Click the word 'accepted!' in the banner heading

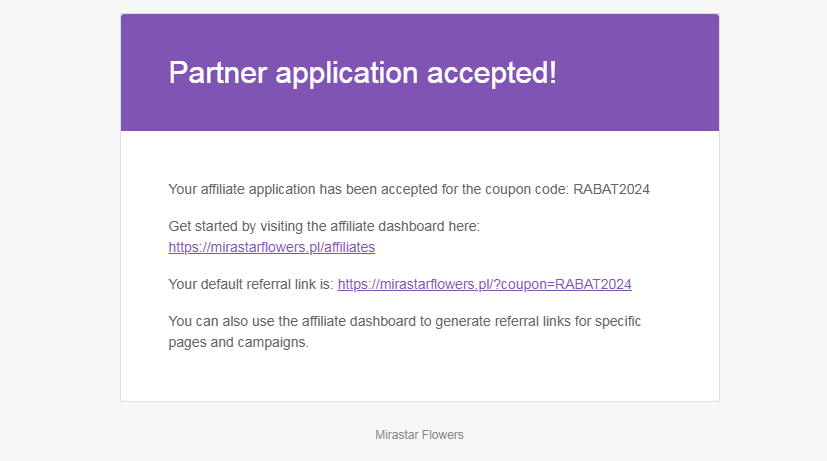492,73
